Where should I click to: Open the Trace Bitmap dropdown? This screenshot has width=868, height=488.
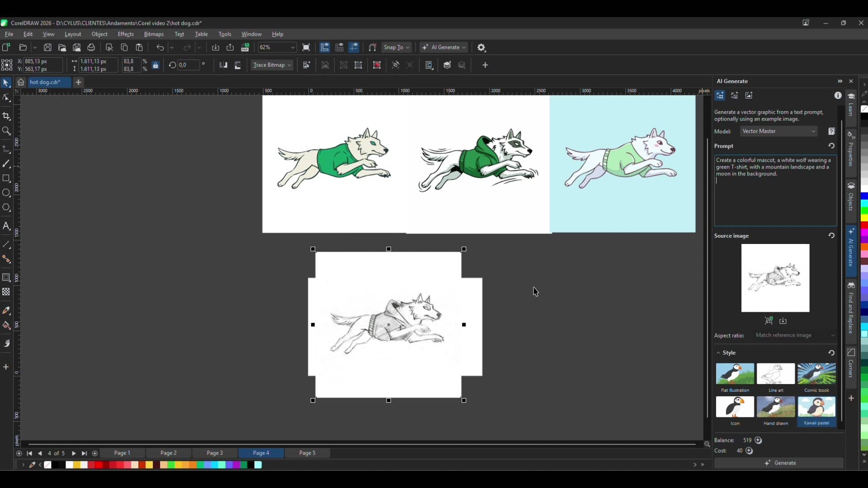click(272, 65)
